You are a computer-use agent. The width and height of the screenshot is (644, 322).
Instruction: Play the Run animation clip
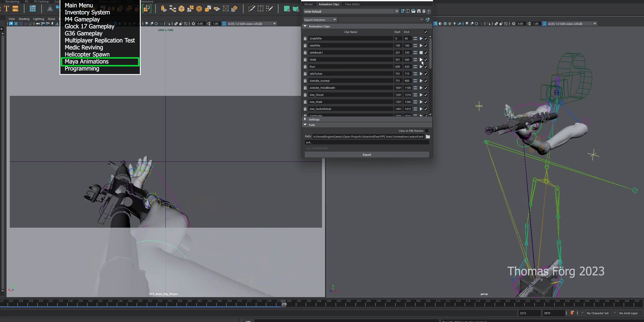(421, 67)
